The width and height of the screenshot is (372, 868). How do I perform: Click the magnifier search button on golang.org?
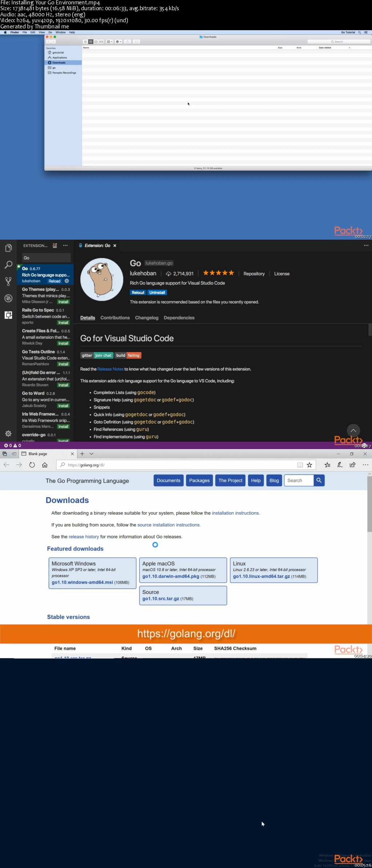pyautogui.click(x=319, y=480)
